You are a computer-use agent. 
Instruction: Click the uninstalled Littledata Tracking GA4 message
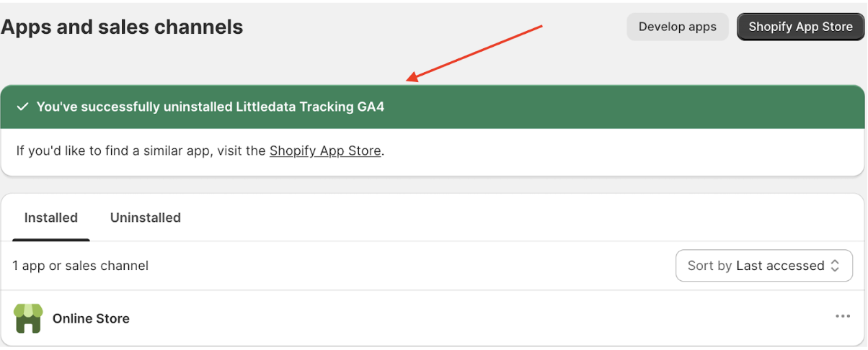point(211,107)
